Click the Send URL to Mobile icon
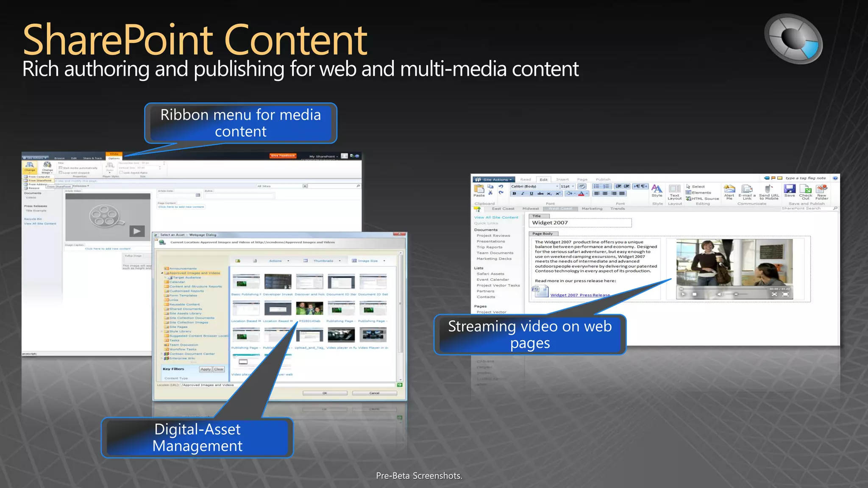868x488 pixels. (x=768, y=189)
